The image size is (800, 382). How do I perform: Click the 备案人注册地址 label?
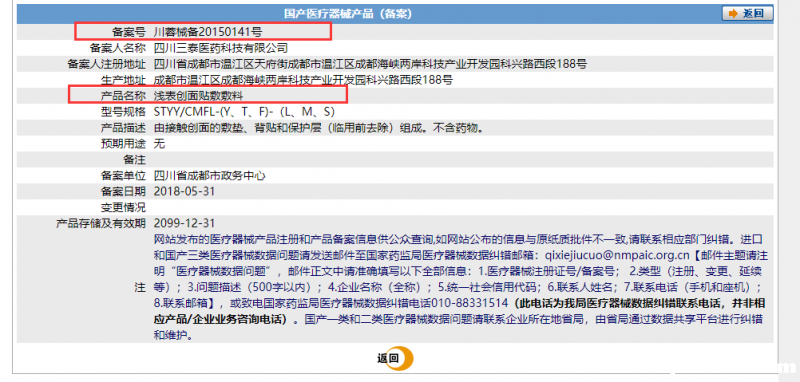pyautogui.click(x=107, y=64)
